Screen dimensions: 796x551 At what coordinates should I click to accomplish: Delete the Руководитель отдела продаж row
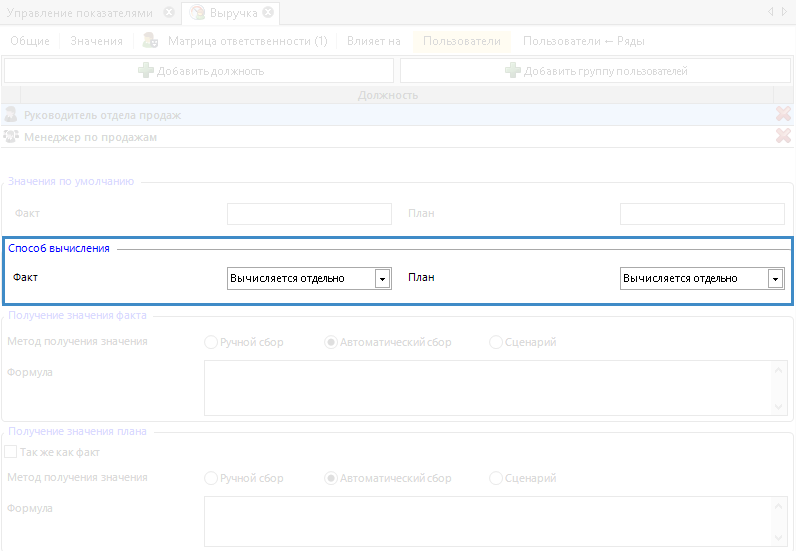click(x=783, y=115)
